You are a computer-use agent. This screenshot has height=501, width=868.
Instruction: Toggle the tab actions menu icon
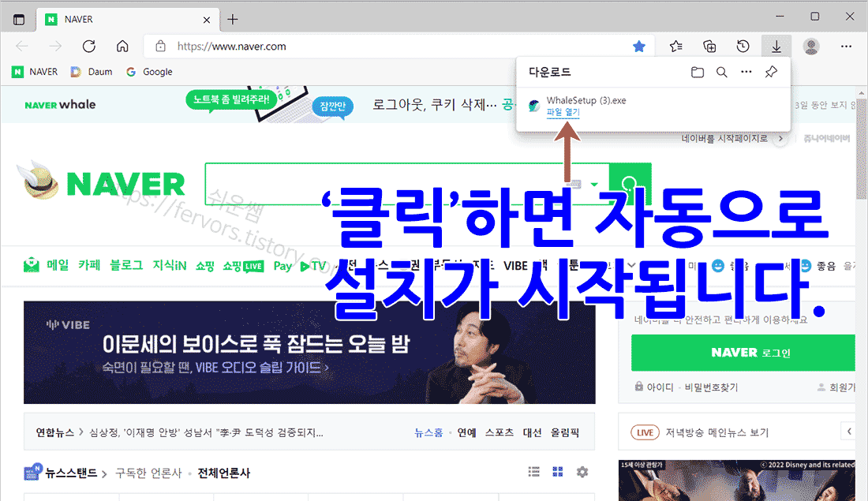(x=19, y=20)
